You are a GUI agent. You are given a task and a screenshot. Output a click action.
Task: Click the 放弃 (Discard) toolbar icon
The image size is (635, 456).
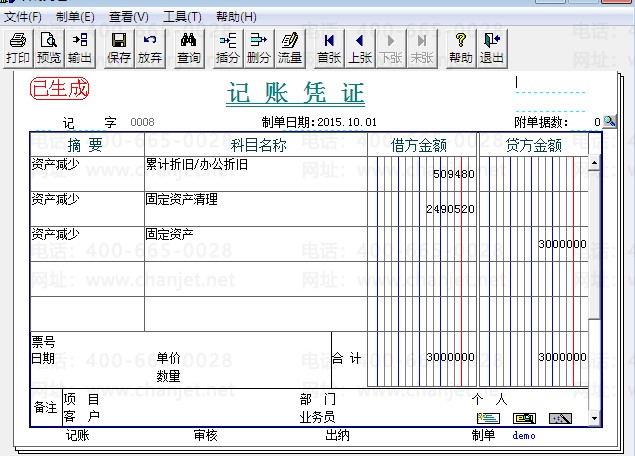point(150,47)
